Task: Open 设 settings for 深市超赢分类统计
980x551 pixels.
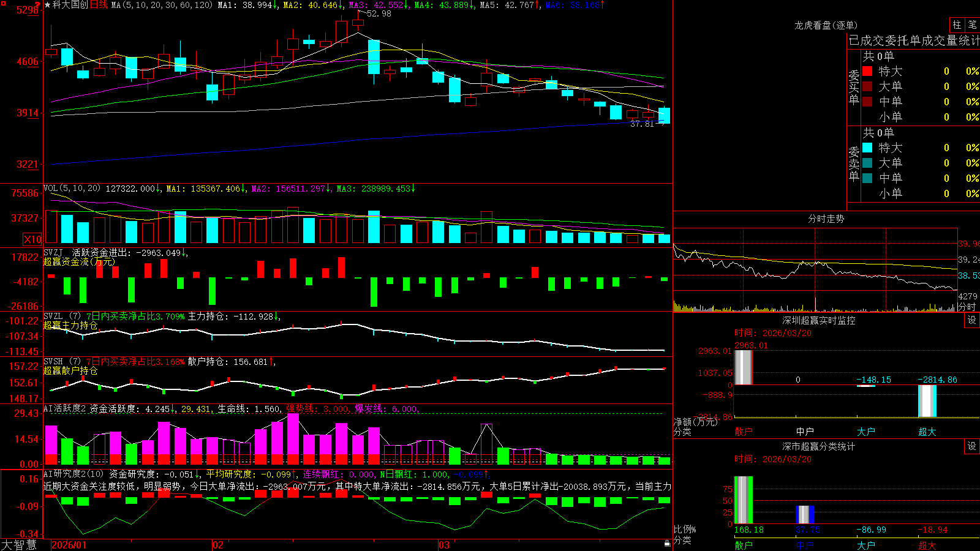Action: tap(972, 446)
